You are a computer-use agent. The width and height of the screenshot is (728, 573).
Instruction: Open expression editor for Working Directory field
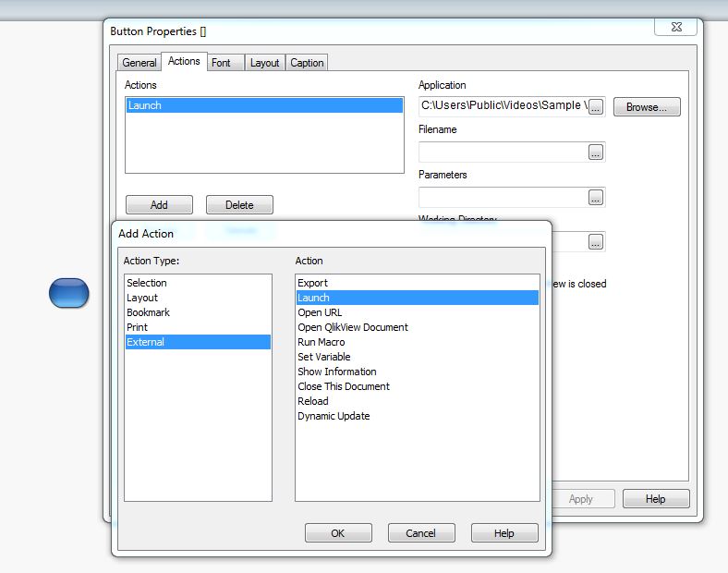[596, 241]
